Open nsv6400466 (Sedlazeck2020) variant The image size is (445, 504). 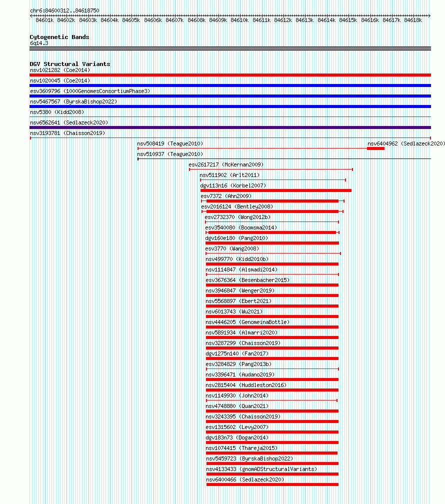point(245,479)
